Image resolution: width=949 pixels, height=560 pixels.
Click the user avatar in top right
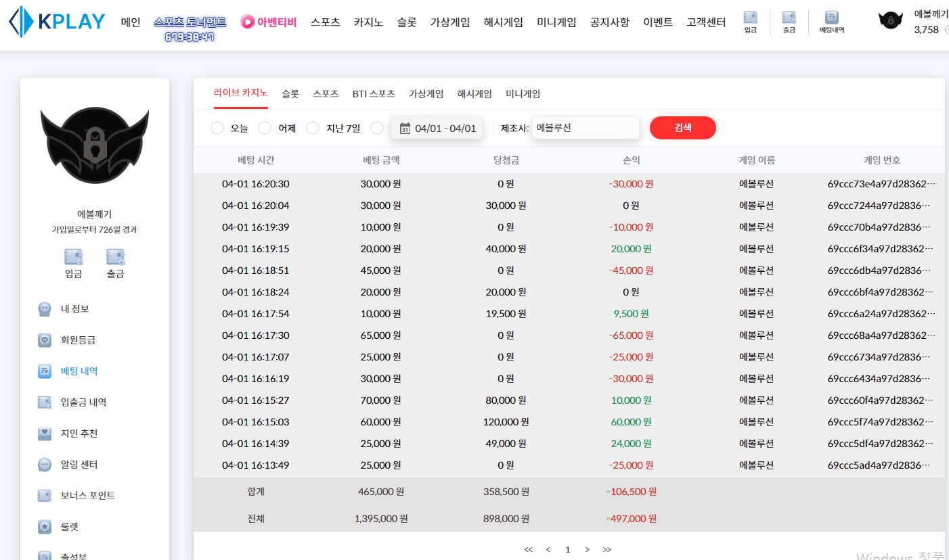click(x=890, y=22)
